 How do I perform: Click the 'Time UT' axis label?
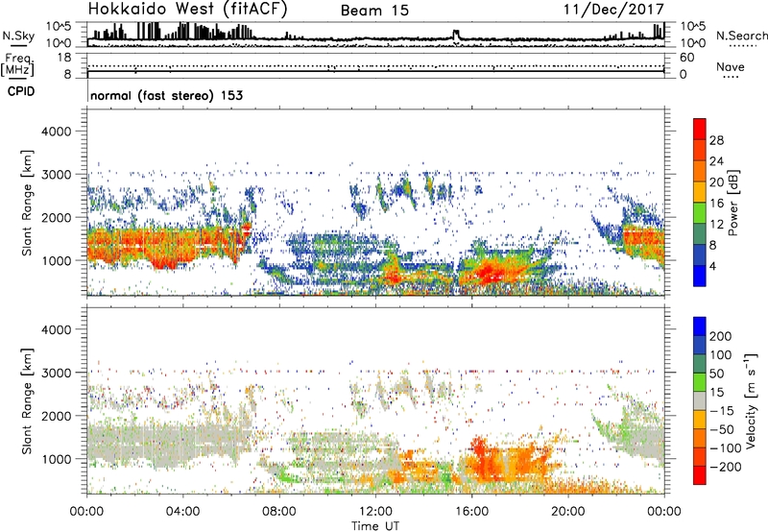tap(375, 526)
